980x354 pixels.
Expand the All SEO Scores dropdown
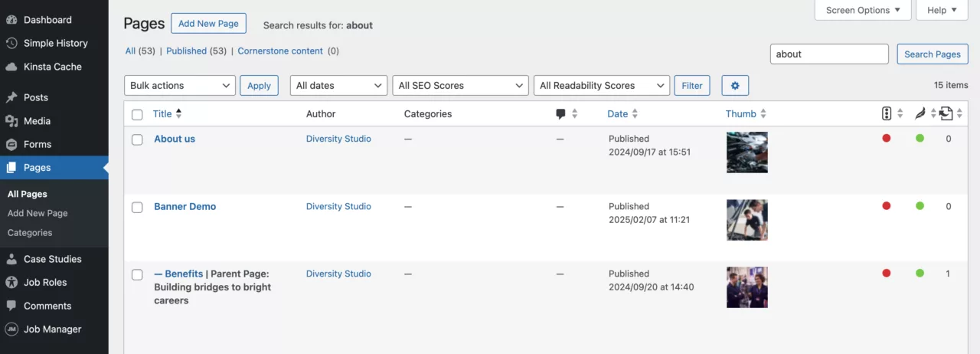click(460, 86)
